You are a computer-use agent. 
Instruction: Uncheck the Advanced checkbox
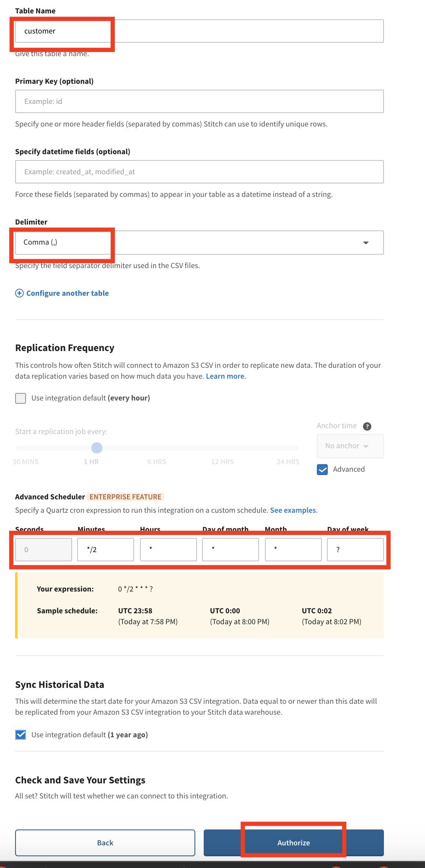(322, 470)
